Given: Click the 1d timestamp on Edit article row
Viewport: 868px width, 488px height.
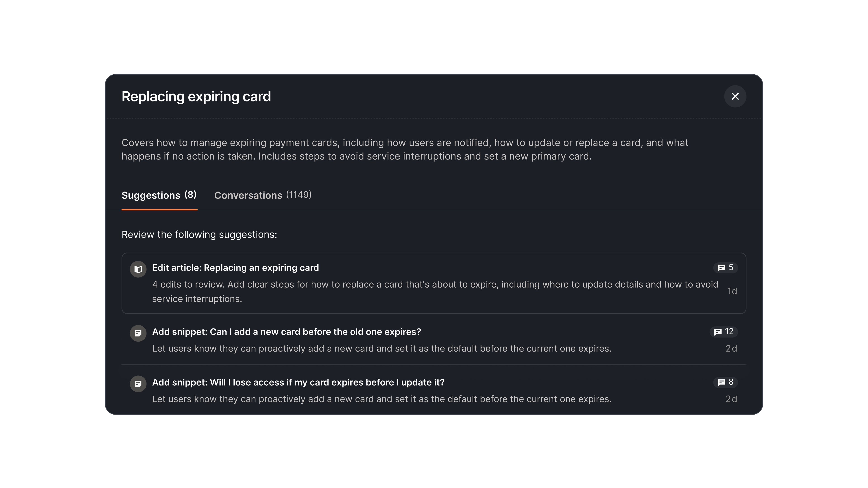Looking at the screenshot, I should tap(732, 291).
